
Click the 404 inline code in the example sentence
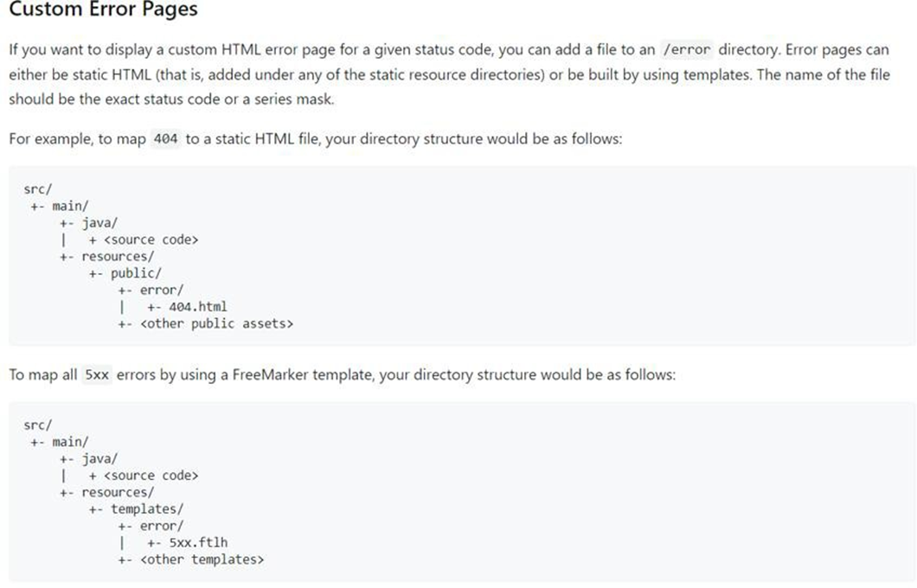coord(164,140)
